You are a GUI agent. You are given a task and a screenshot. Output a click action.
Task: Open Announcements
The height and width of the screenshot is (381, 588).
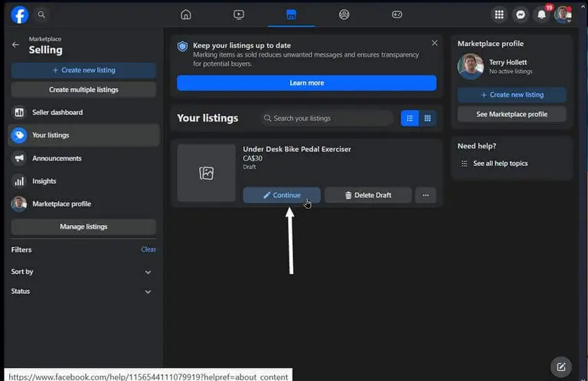tap(83, 158)
